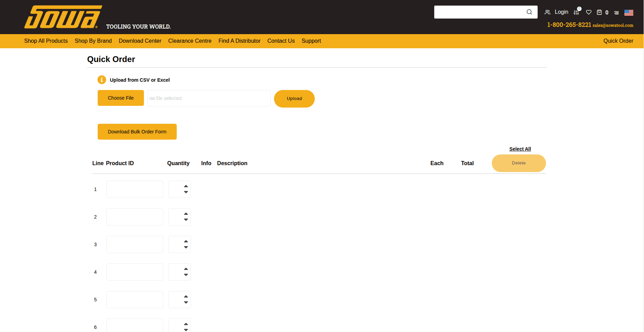Click the Description column header
This screenshot has height=332, width=644.
point(232,163)
